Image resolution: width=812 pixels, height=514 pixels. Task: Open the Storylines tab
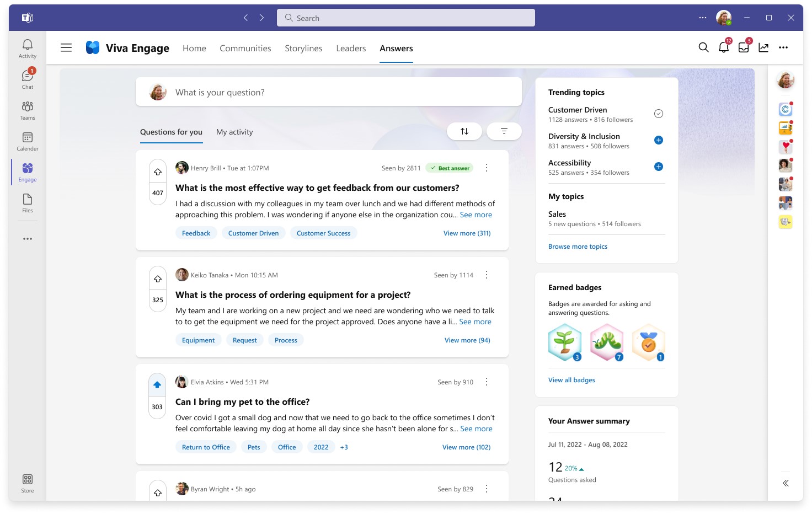click(303, 48)
